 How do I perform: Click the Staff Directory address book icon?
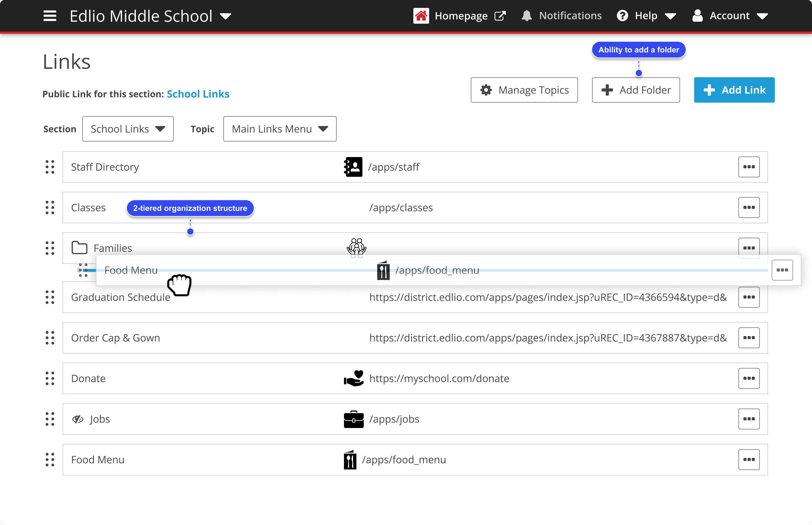pyautogui.click(x=353, y=167)
